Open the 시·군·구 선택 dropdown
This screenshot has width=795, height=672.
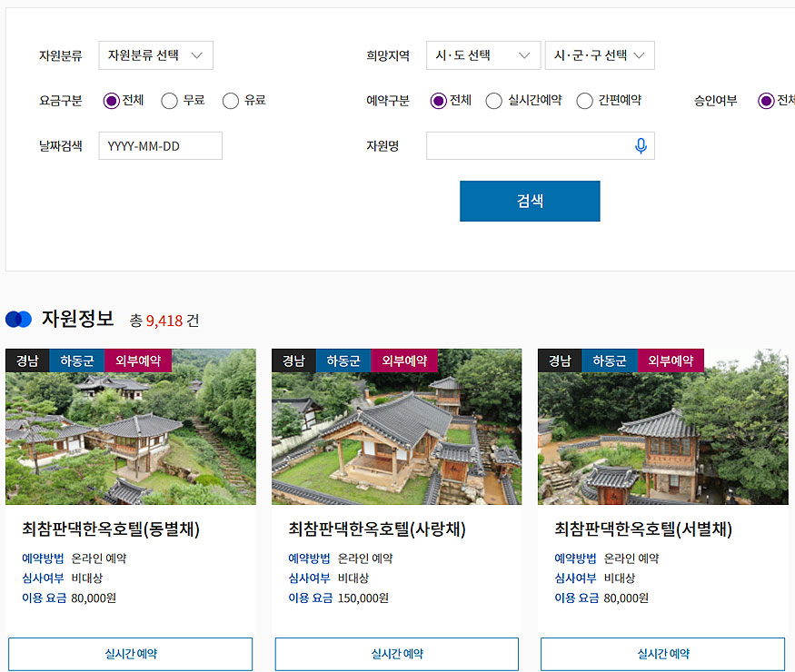[x=599, y=55]
